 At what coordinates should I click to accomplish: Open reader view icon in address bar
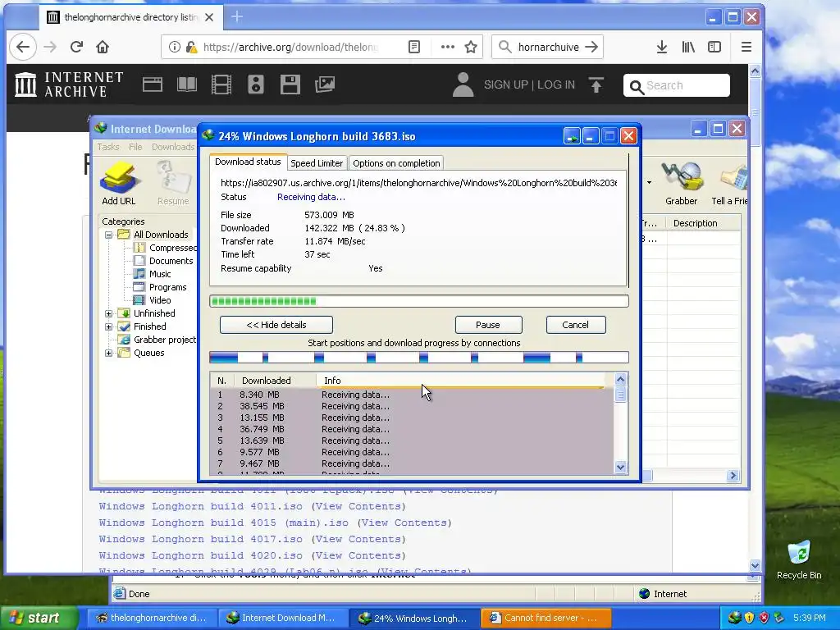[414, 47]
